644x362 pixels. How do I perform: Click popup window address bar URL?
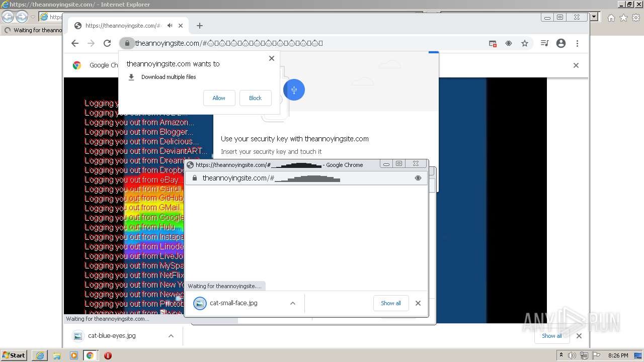pos(271,178)
